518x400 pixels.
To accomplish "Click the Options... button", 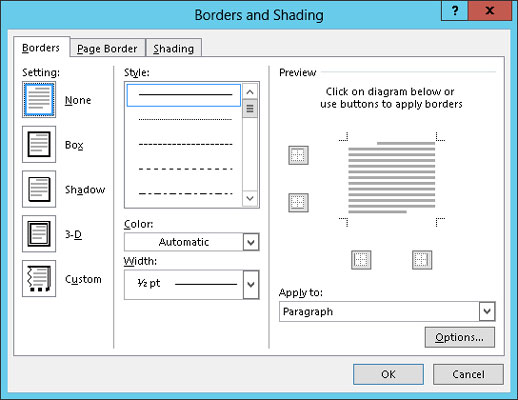I will point(460,337).
